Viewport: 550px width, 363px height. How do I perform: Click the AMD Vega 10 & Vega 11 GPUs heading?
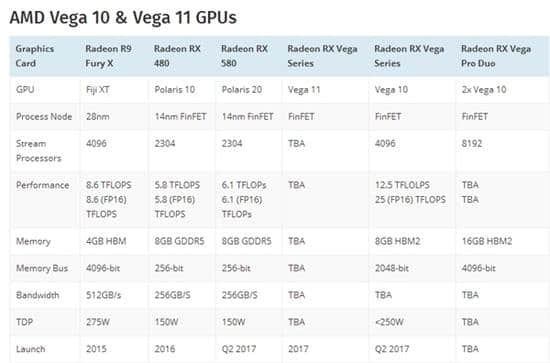(x=123, y=18)
